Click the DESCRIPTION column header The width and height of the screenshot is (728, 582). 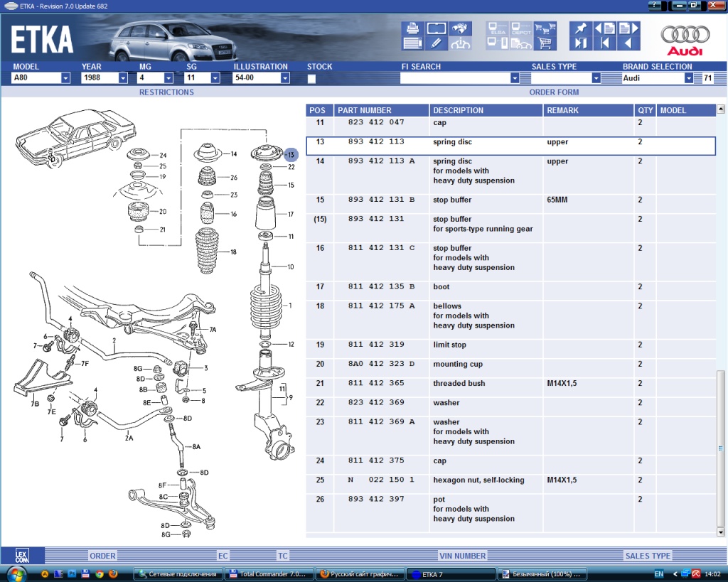point(486,110)
